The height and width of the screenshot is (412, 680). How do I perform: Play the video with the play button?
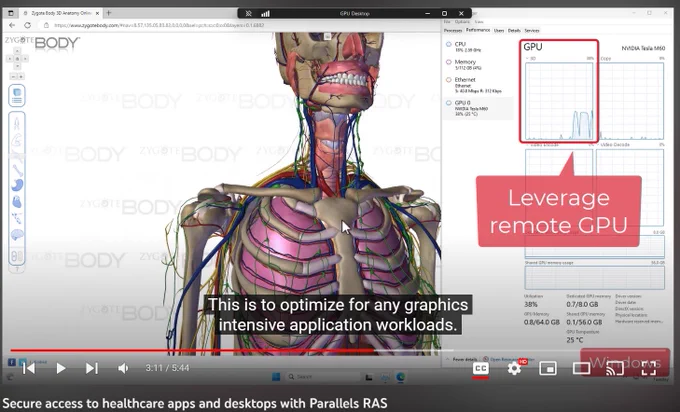(61, 368)
